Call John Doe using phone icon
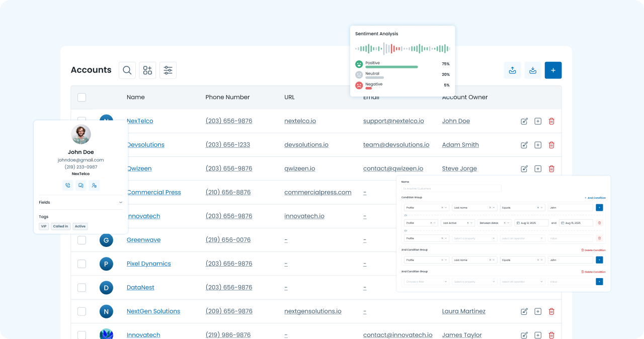This screenshot has height=339, width=644. 68,186
